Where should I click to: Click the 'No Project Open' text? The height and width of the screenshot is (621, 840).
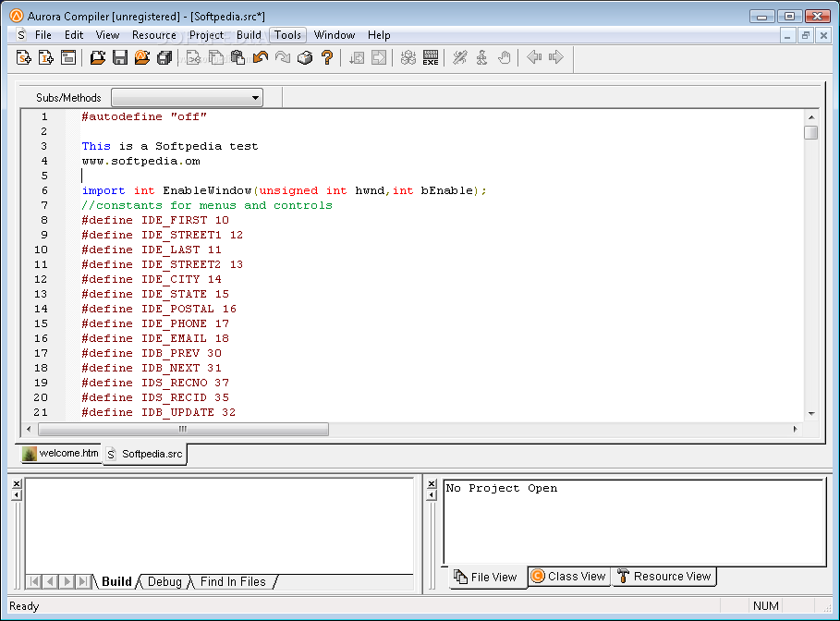click(x=502, y=488)
